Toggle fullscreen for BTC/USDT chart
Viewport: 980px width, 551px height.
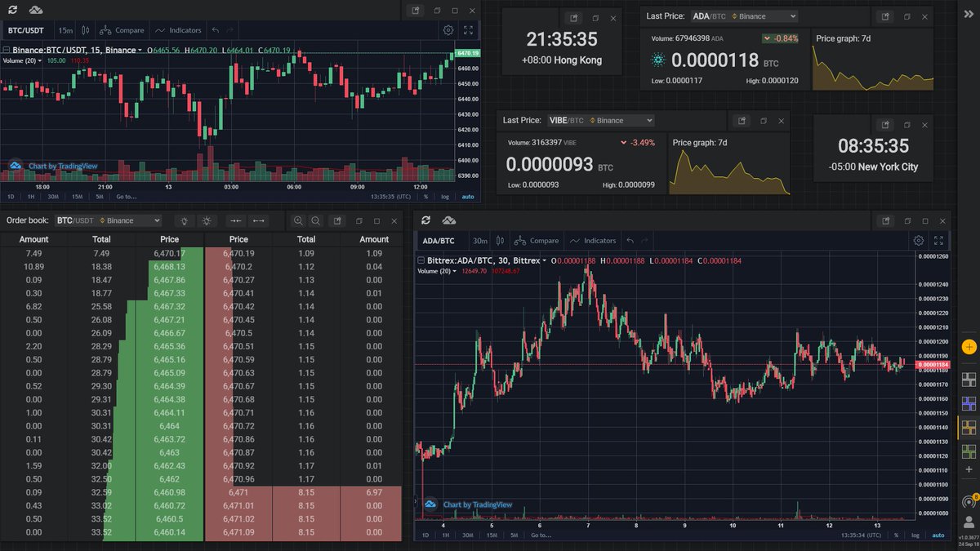click(x=469, y=30)
